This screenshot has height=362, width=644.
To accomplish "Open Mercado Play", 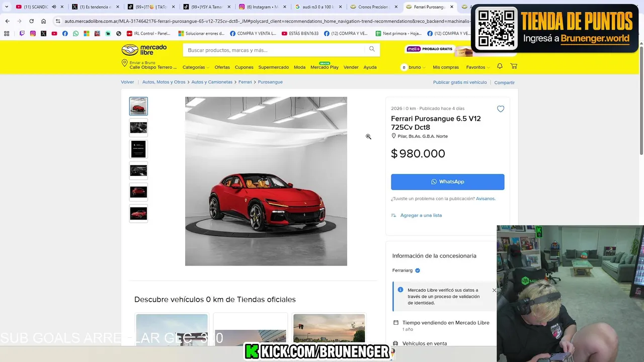I will 325,67.
